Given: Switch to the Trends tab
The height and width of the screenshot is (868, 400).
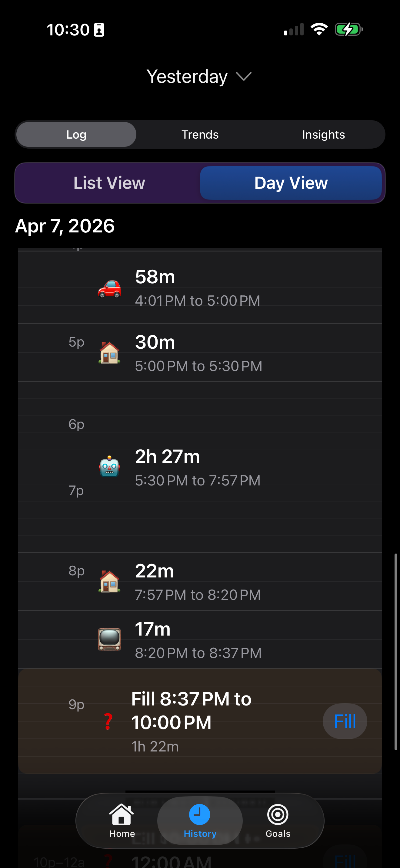Looking at the screenshot, I should (200, 134).
